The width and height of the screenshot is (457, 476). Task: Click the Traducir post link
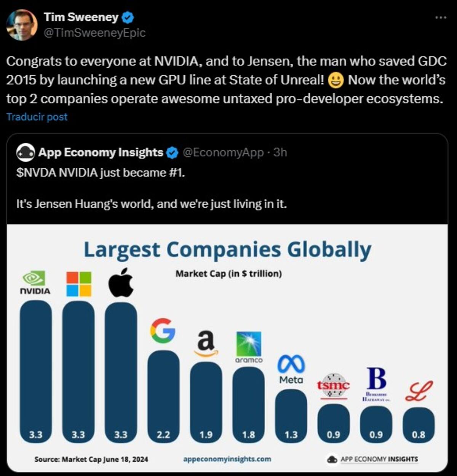[37, 117]
